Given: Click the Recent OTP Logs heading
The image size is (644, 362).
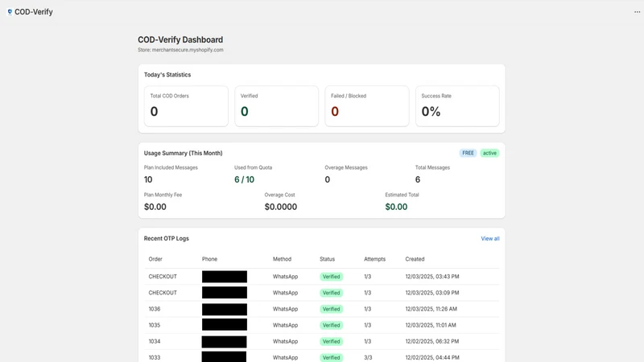Looking at the screenshot, I should (x=167, y=238).
